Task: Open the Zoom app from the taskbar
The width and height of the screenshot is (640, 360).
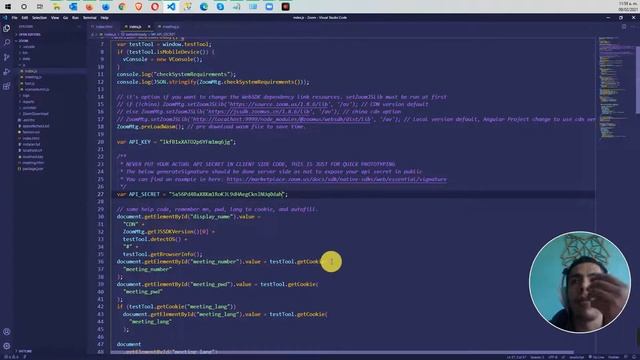Action: pyautogui.click(x=269, y=7)
